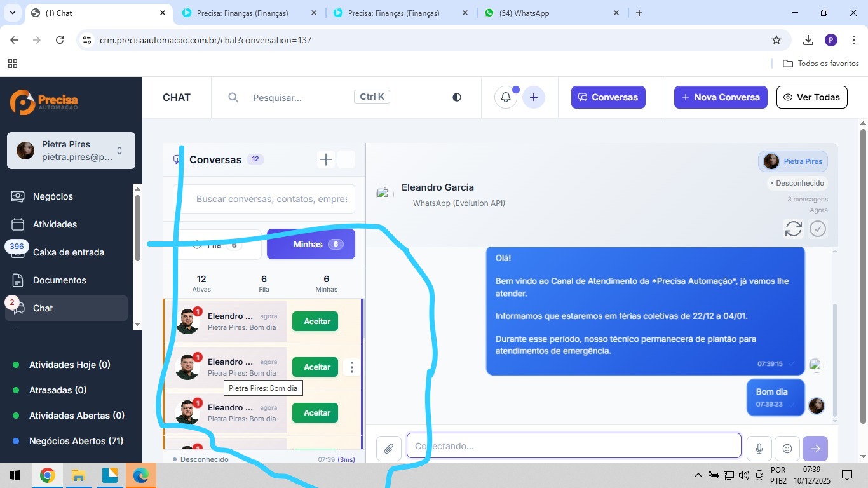Click the microphone record audio icon

click(759, 449)
